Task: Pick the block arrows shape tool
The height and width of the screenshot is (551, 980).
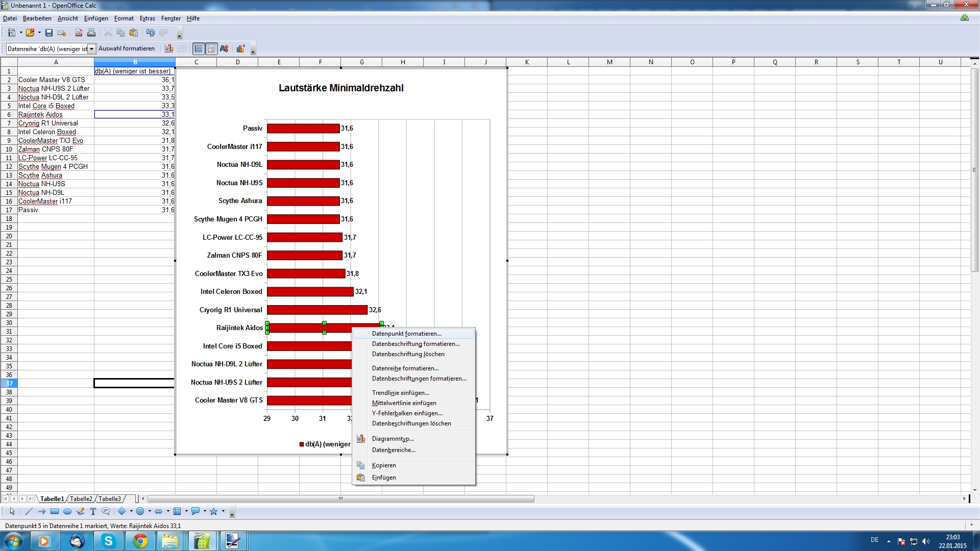Action: pos(159,511)
